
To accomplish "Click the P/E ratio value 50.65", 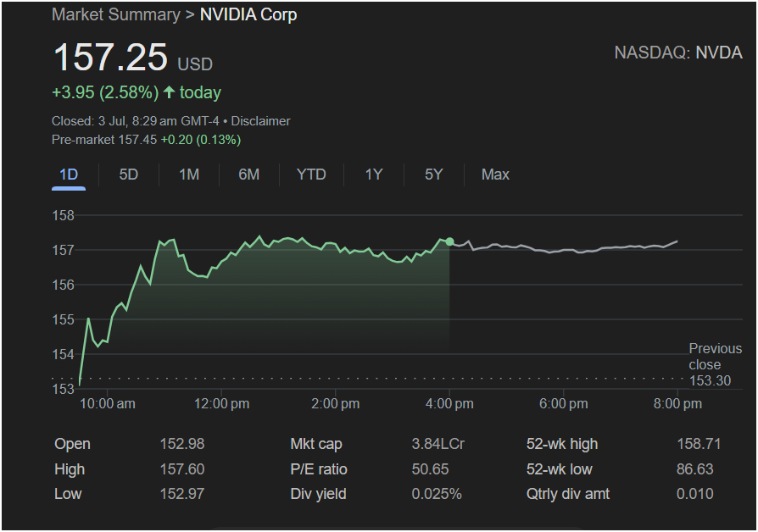I will [430, 469].
